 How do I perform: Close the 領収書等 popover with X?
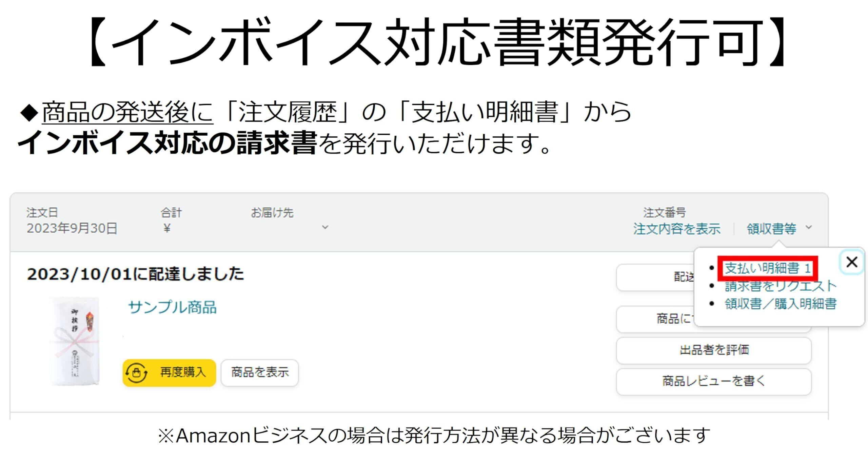point(851,262)
